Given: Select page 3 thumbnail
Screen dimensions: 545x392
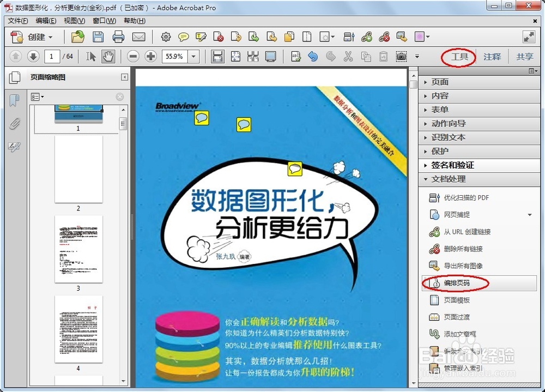Looking at the screenshot, I should [x=78, y=249].
